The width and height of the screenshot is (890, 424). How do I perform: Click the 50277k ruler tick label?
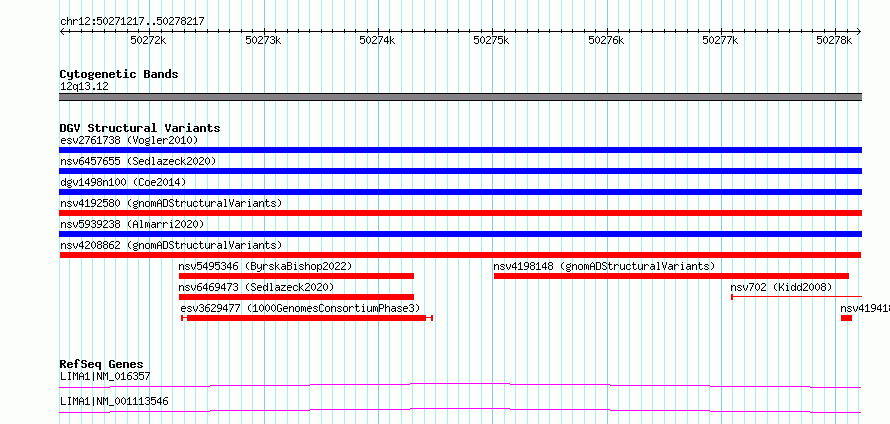click(720, 40)
